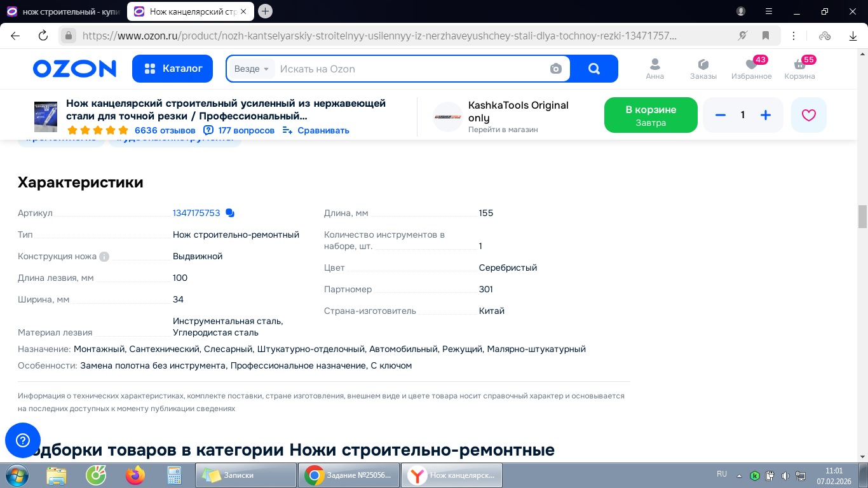Reload the current page
The width and height of the screenshot is (868, 488).
43,36
